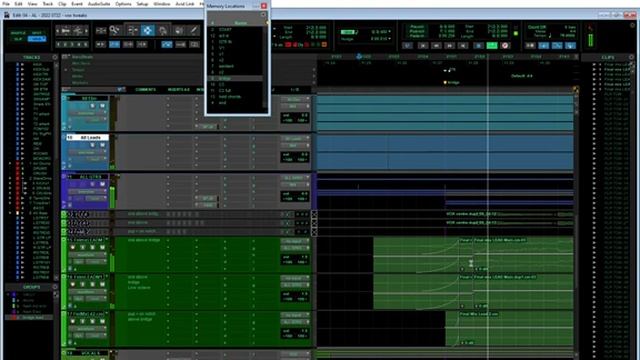The image size is (640, 360).
Task: Open the Setup menu
Action: (x=142, y=4)
